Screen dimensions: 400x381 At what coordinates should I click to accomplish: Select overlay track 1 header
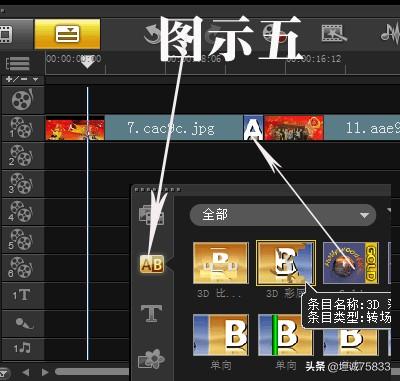23,128
